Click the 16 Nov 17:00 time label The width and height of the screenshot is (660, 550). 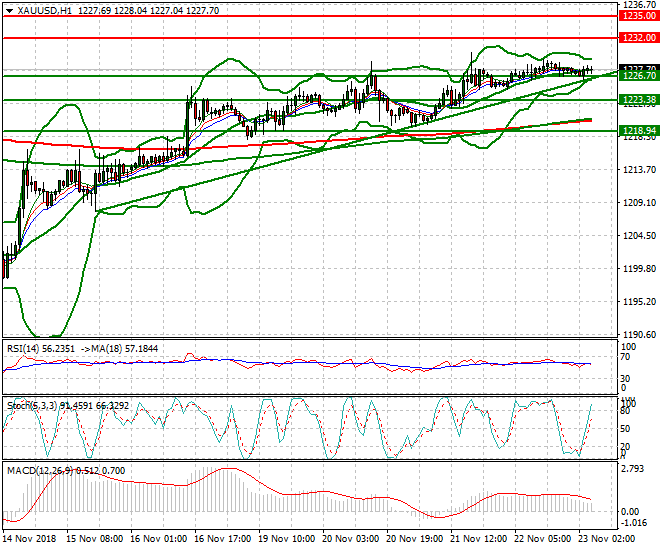[x=223, y=539]
